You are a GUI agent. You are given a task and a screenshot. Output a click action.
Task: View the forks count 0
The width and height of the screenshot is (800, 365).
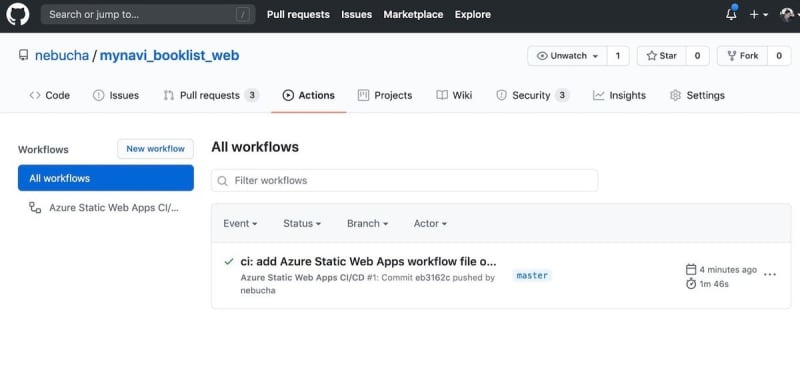click(x=779, y=56)
